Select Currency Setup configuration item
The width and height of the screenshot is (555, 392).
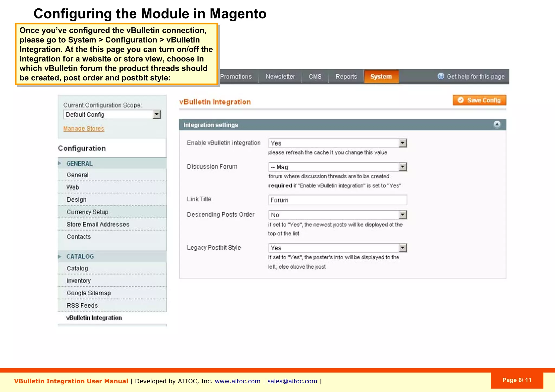point(112,212)
